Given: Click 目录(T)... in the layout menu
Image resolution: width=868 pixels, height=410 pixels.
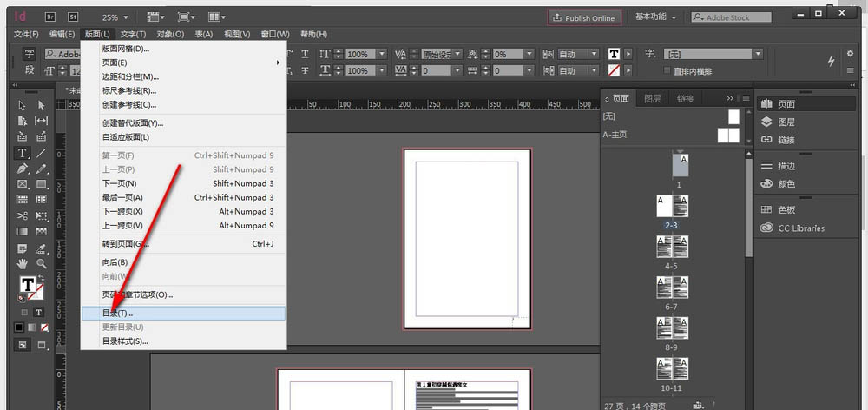Looking at the screenshot, I should point(118,313).
